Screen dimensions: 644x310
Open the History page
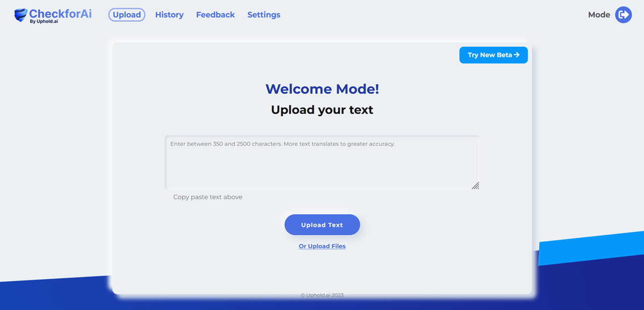(x=169, y=15)
